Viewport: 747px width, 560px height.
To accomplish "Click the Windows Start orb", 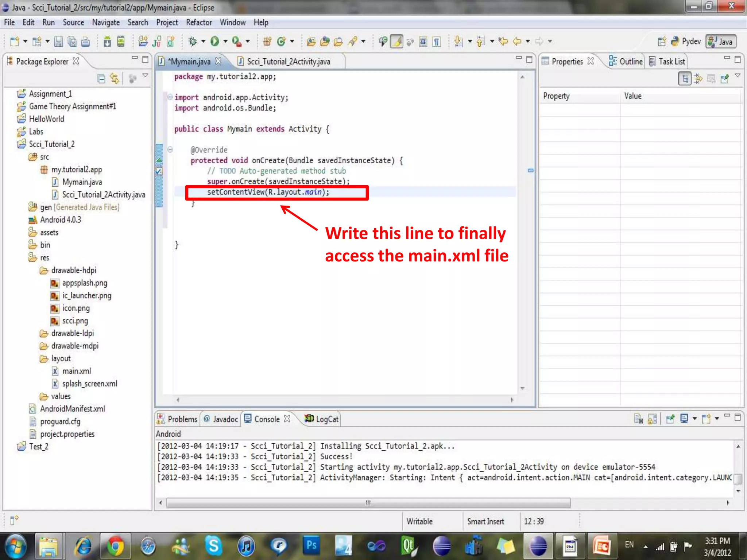I will coord(15,547).
